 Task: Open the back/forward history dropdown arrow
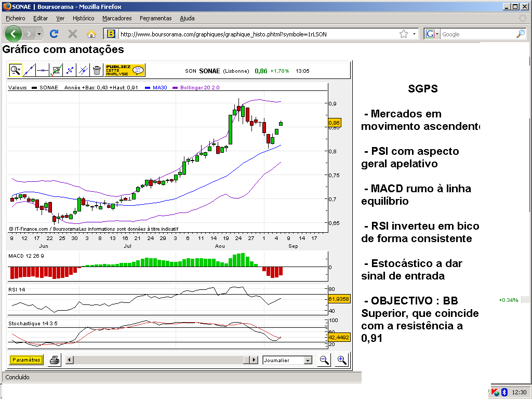(x=39, y=34)
